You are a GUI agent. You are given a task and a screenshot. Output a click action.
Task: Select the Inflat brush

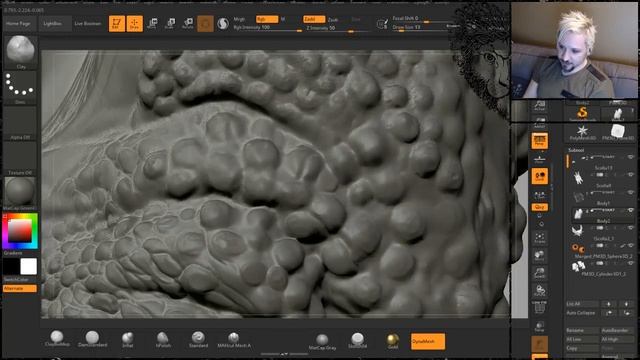[127, 339]
